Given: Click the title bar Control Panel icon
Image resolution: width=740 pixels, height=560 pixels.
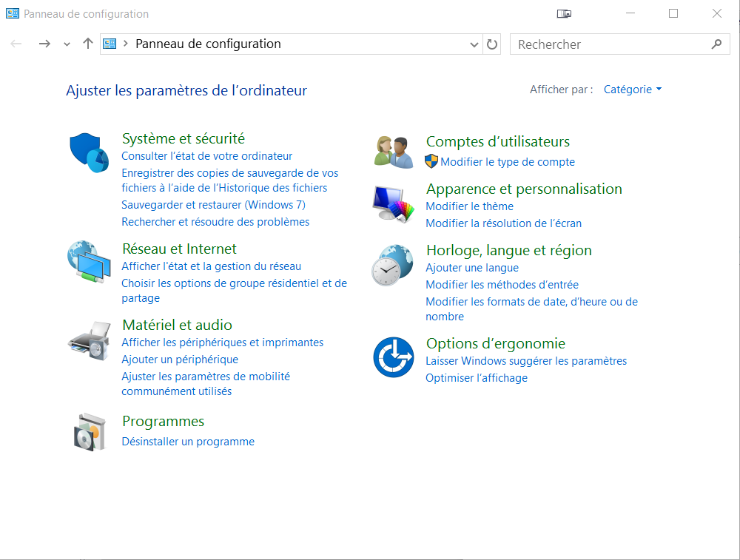Looking at the screenshot, I should tap(13, 13).
